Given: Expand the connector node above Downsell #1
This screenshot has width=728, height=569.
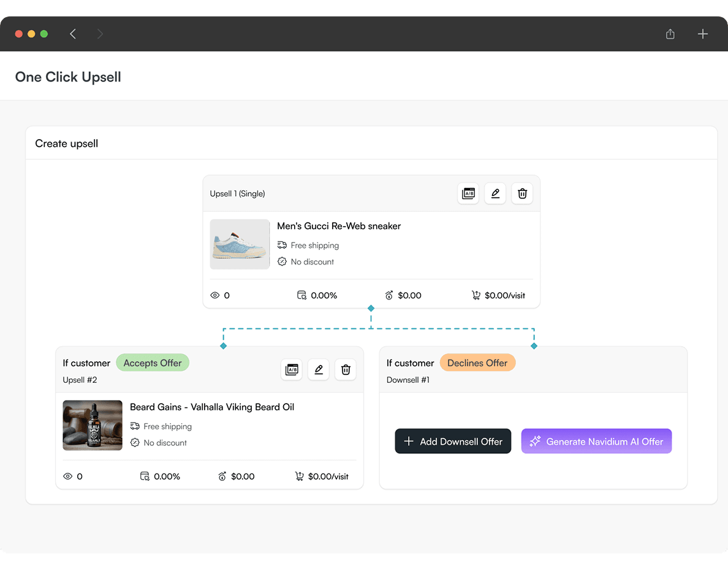Looking at the screenshot, I should point(534,345).
